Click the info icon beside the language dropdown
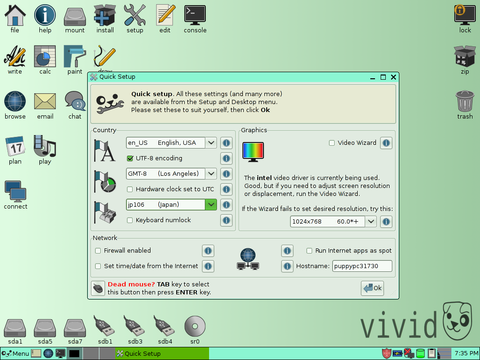Image resolution: width=480 pixels, height=360 pixels. pyautogui.click(x=226, y=143)
